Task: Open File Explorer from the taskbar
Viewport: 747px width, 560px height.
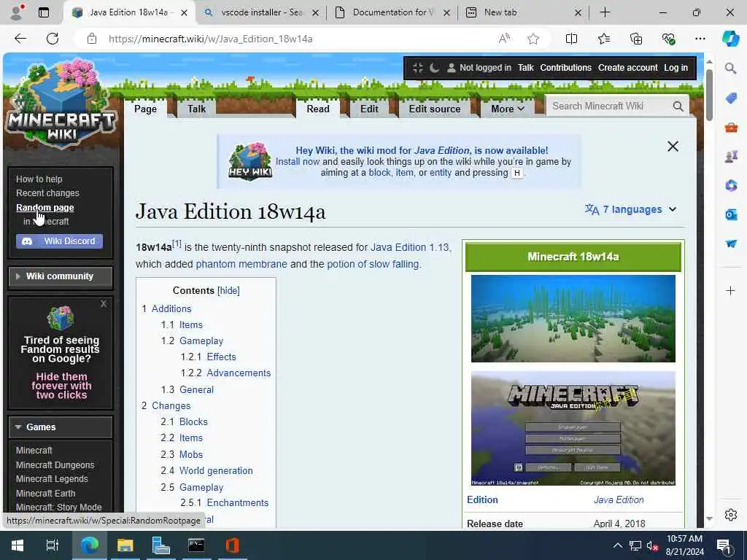Action: 125,545
